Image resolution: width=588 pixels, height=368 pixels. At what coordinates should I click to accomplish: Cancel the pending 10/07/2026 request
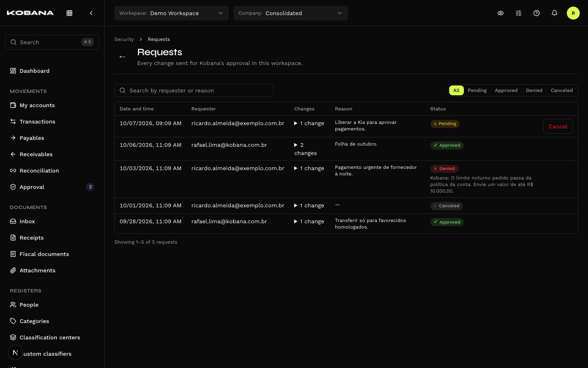pos(558,126)
